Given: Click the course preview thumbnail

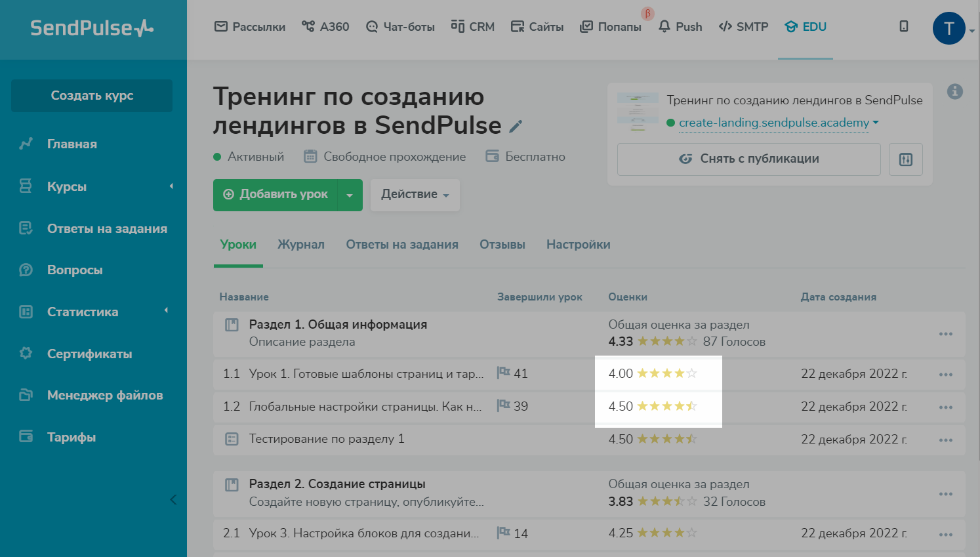Looking at the screenshot, I should [638, 112].
